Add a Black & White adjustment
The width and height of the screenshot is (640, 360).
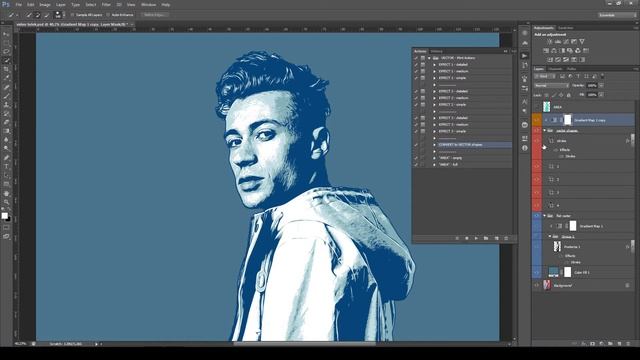(x=562, y=51)
